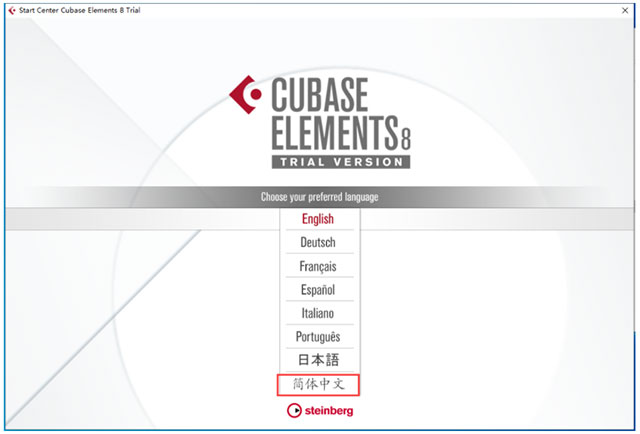Click the Steinberg circular play logo icon
The height and width of the screenshot is (434, 640).
tap(294, 410)
